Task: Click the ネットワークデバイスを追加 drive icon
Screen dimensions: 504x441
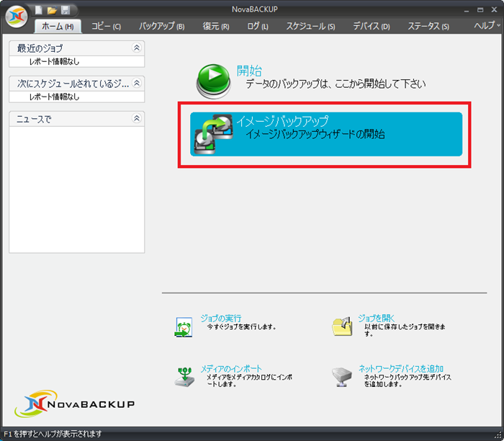Action: [x=342, y=377]
